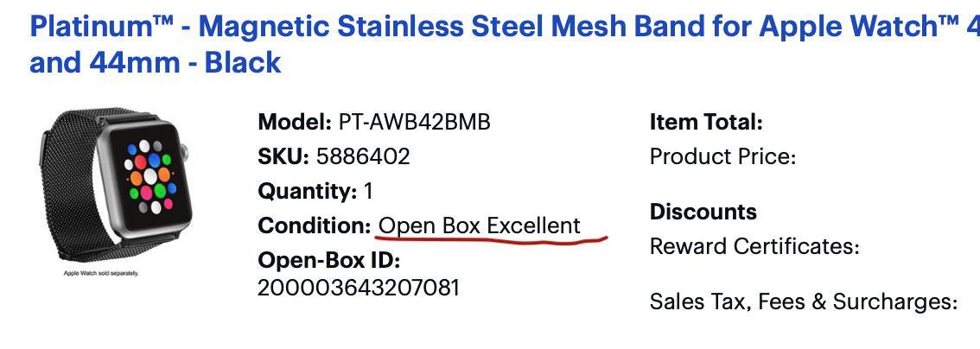Click the SKU label
Screen dimensions: 980x349
pos(283,156)
